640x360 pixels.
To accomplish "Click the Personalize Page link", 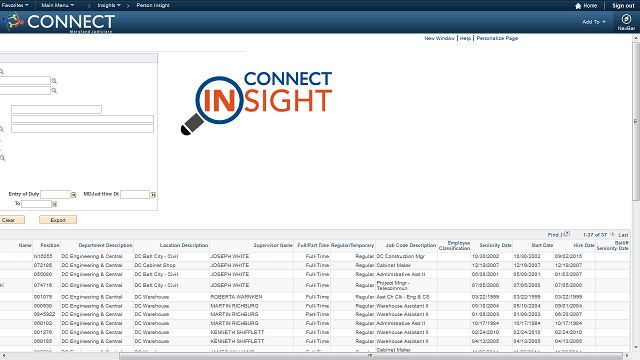I will [497, 38].
